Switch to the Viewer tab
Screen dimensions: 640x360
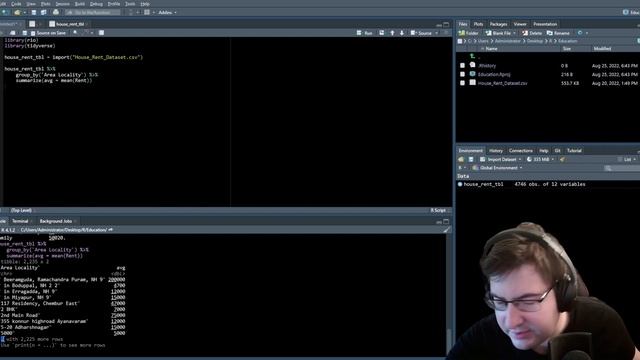[x=520, y=24]
